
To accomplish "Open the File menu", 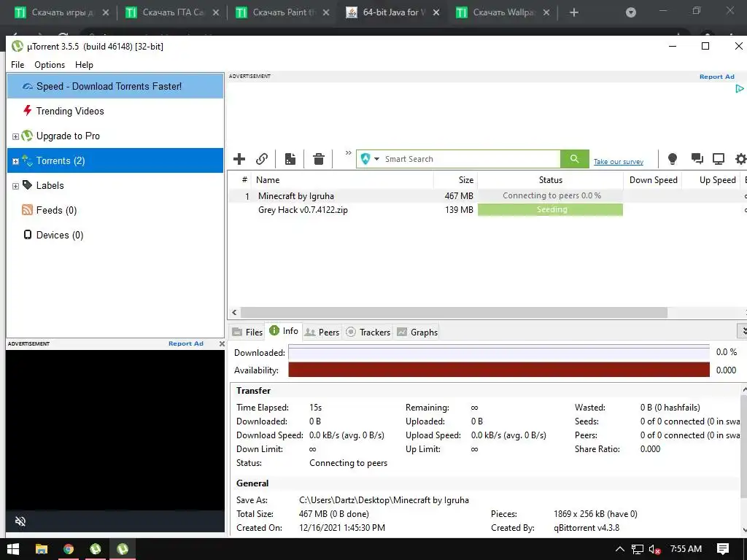I will tap(18, 65).
